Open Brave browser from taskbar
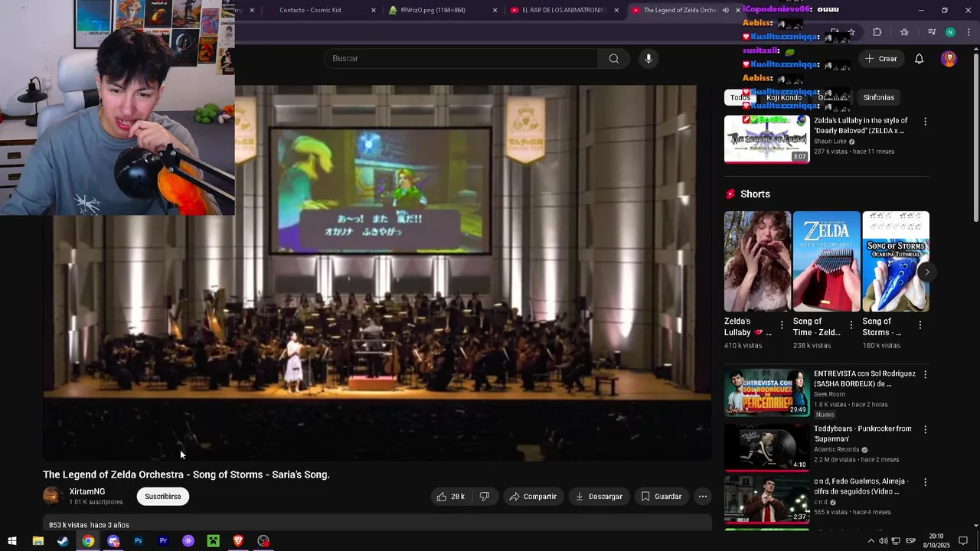 pos(238,541)
